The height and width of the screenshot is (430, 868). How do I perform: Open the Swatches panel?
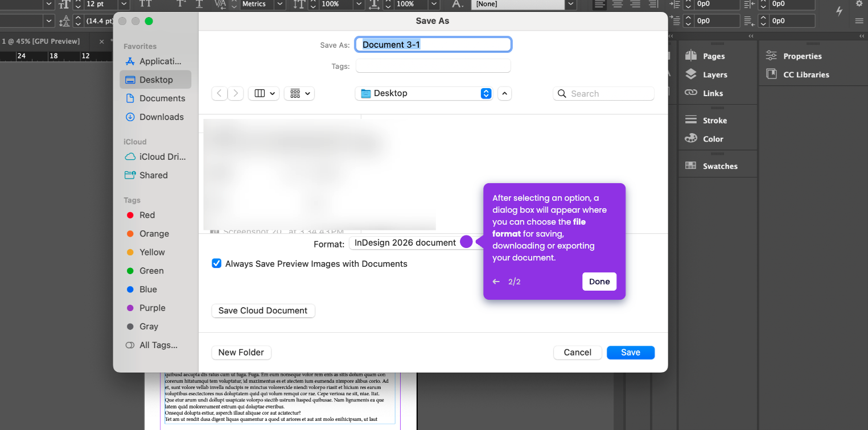[x=711, y=166]
